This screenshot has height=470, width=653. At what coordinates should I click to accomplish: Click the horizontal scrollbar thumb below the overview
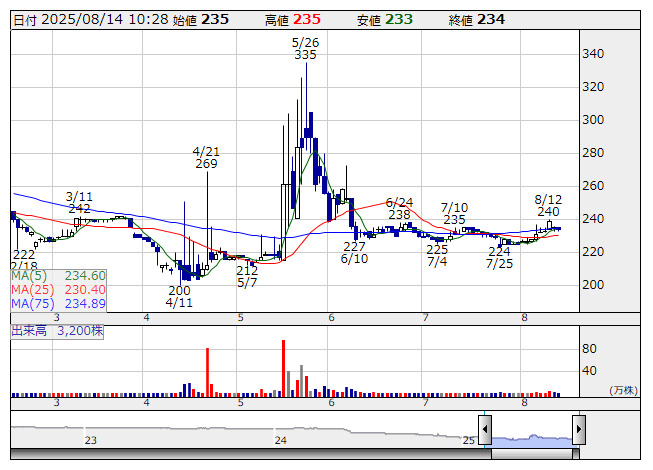click(531, 455)
